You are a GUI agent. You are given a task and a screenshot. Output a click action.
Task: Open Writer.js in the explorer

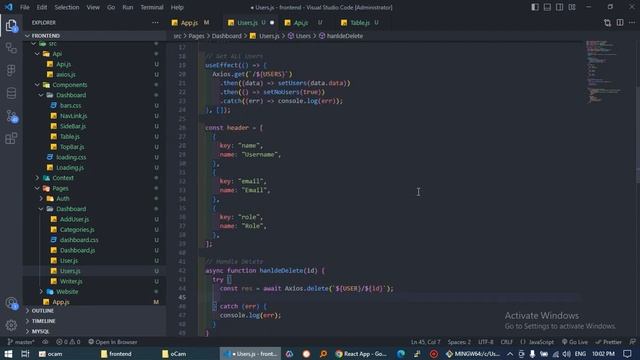[x=71, y=281]
